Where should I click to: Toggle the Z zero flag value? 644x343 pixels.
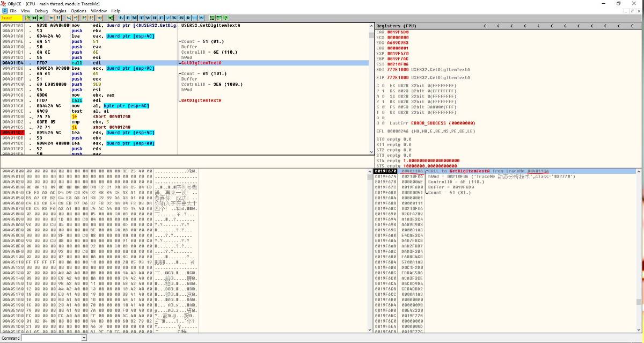(384, 101)
